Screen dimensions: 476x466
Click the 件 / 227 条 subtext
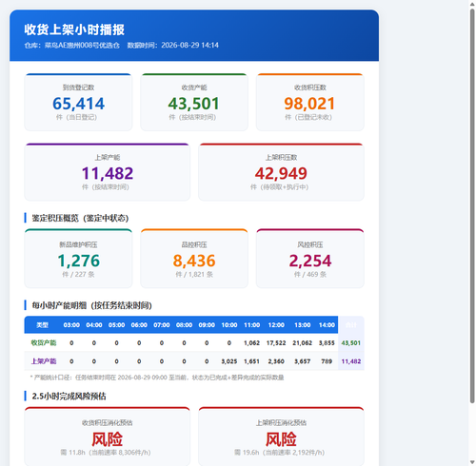pyautogui.click(x=78, y=275)
